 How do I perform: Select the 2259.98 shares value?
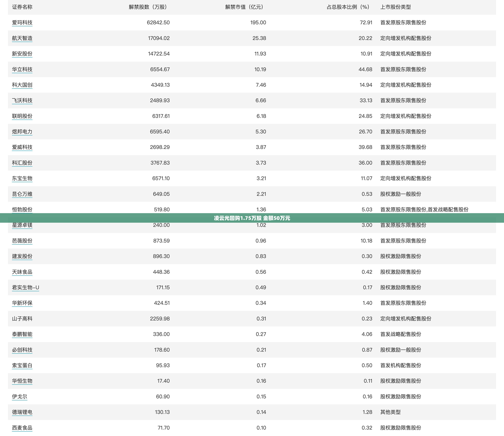pyautogui.click(x=160, y=318)
